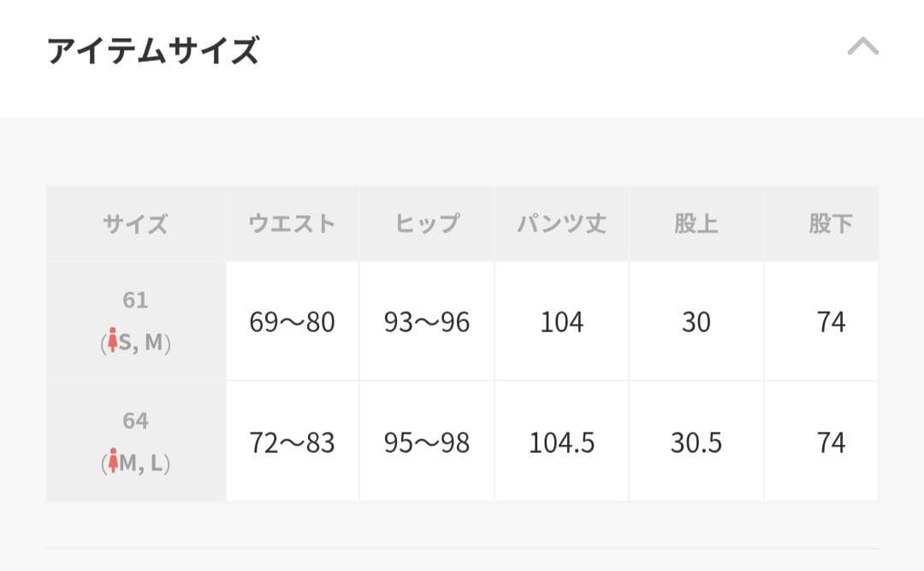Select the パンツ丈 column header
The image size is (924, 571).
click(x=561, y=223)
